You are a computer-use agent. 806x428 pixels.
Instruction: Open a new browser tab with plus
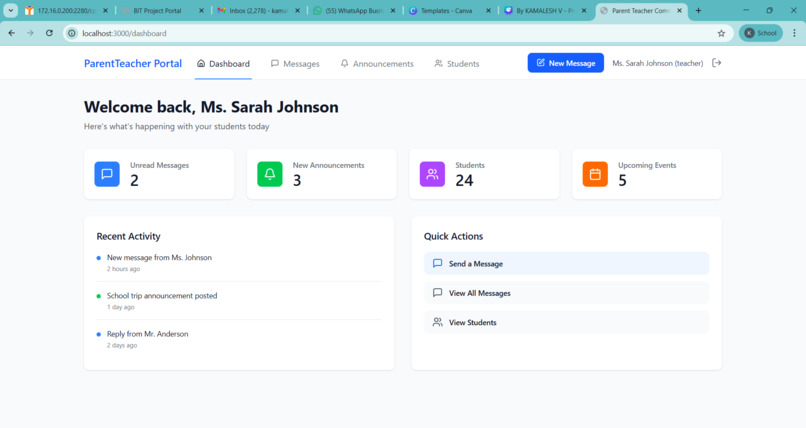coord(698,10)
